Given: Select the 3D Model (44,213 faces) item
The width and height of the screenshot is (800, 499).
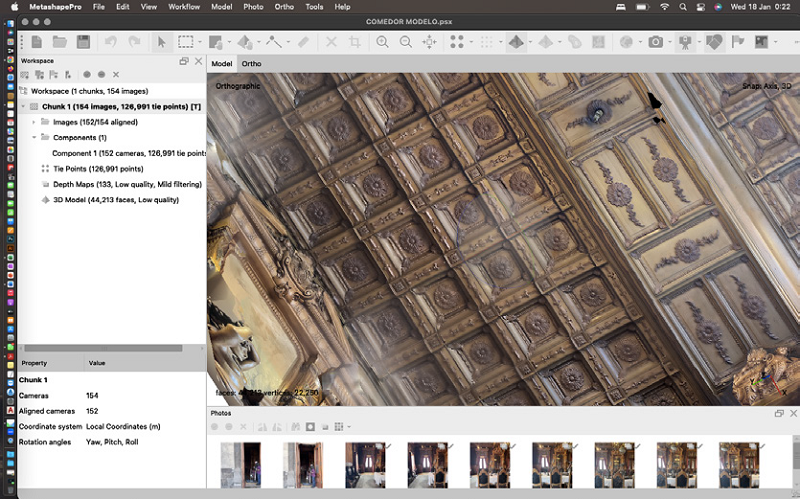Looking at the screenshot, I should 115,200.
